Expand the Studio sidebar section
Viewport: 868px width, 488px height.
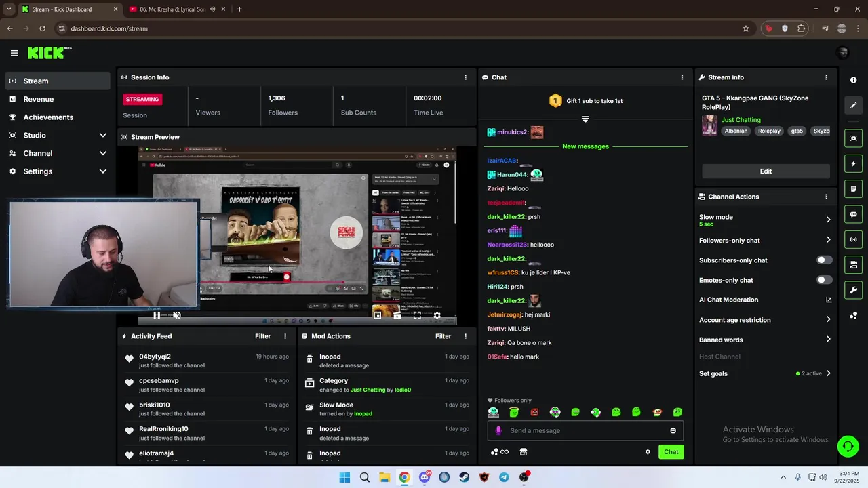point(103,135)
